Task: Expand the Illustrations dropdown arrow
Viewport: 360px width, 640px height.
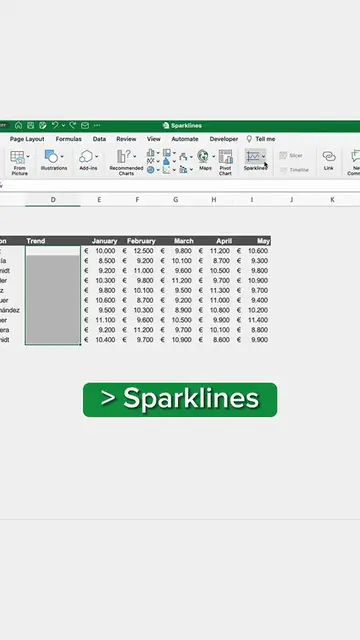Action: (x=62, y=156)
